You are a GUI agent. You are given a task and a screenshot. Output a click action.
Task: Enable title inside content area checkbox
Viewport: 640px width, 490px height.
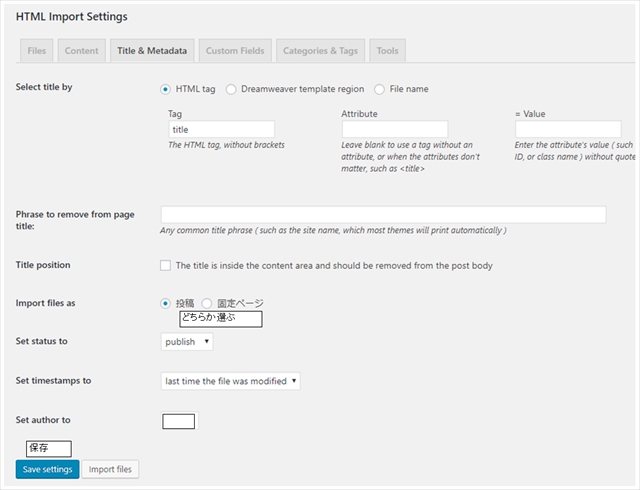pyautogui.click(x=166, y=266)
